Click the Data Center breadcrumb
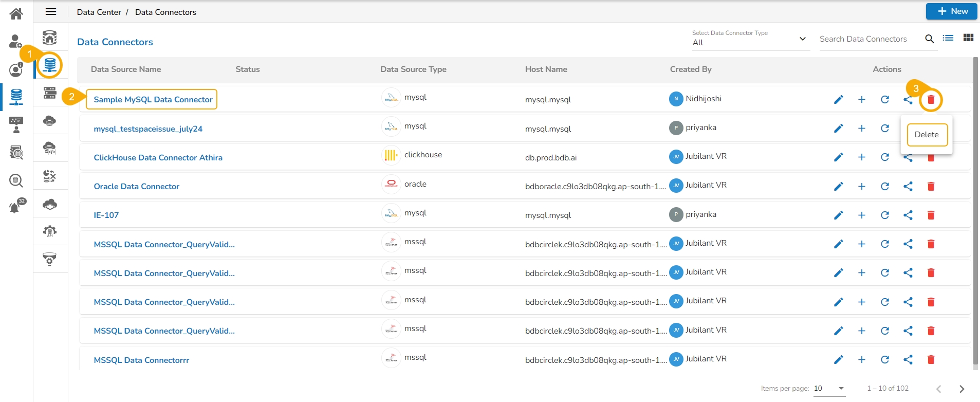Image resolution: width=980 pixels, height=402 pixels. click(x=99, y=12)
